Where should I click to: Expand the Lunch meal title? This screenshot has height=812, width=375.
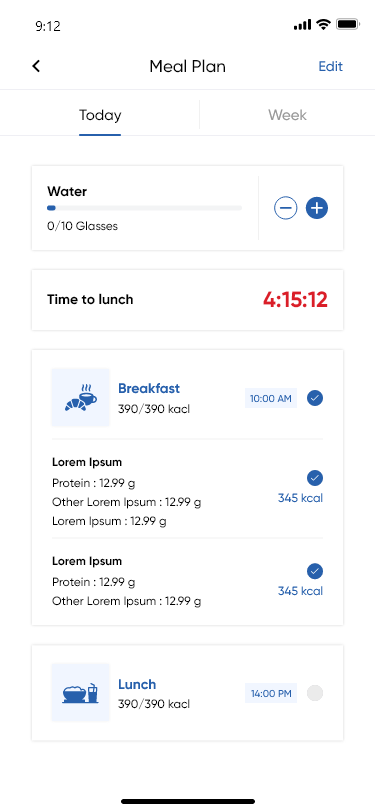coord(137,684)
